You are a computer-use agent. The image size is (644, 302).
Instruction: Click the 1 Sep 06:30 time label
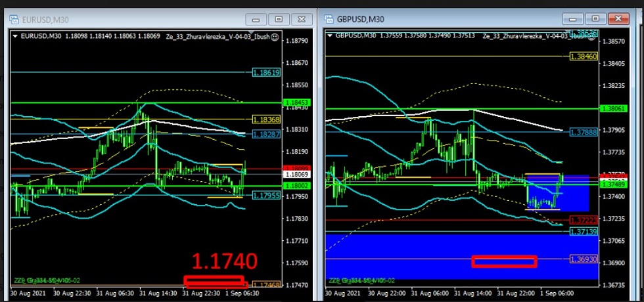pyautogui.click(x=244, y=294)
